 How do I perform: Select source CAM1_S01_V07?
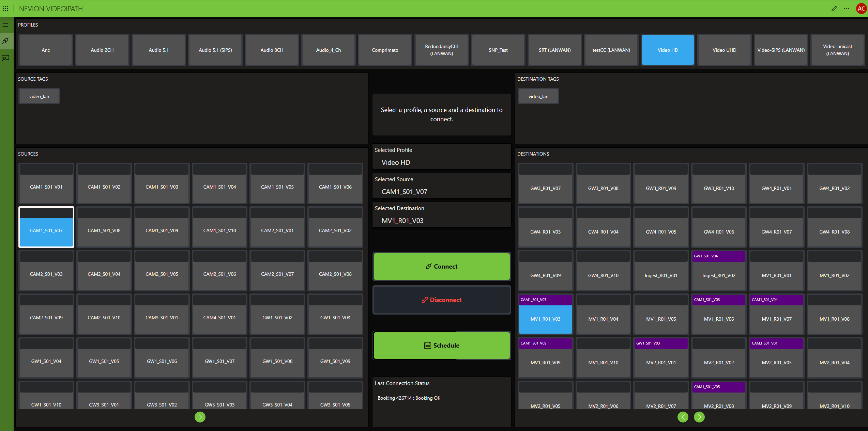click(46, 227)
